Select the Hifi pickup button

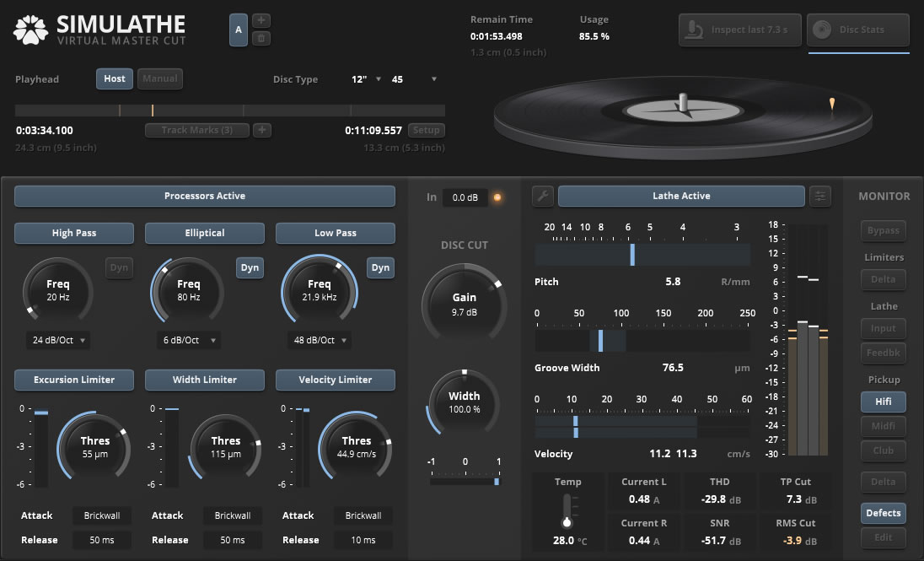pos(883,402)
